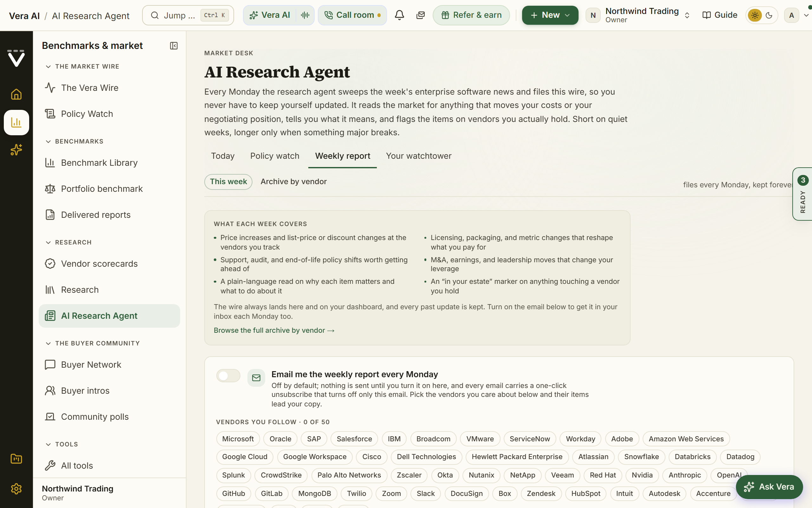Collapse The Buyer Community section
This screenshot has width=812, height=508.
[93, 343]
